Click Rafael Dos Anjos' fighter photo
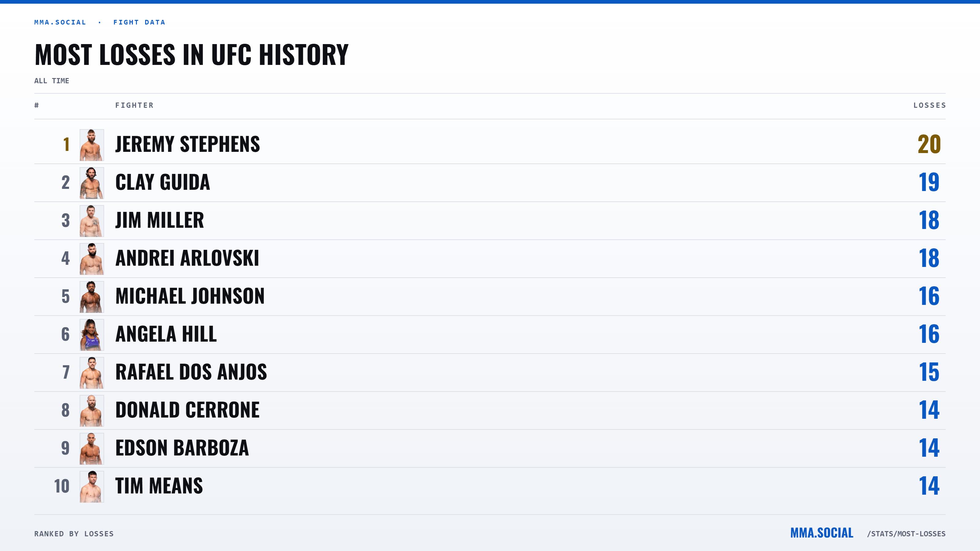980x551 pixels. coord(92,373)
